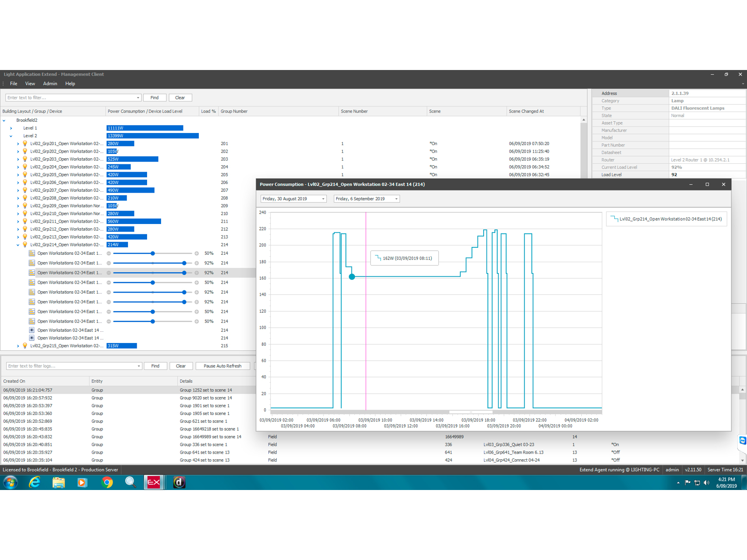
Task: Select the Lvl02_Grp207 tree row
Action: pos(66,190)
